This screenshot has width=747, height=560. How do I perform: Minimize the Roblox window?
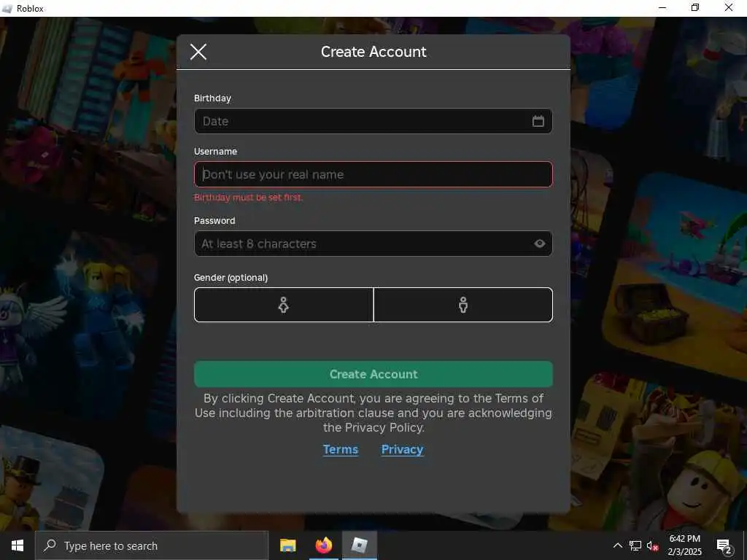[x=662, y=7]
